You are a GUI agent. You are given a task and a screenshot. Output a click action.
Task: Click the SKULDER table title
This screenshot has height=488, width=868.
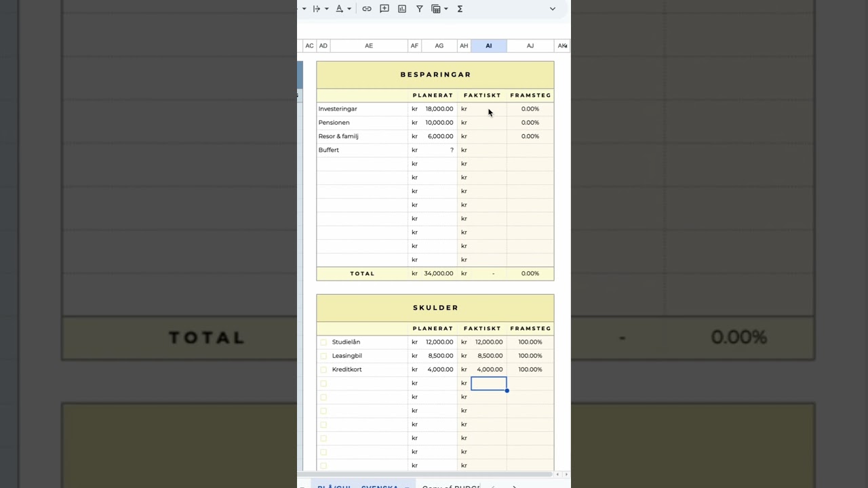pos(436,308)
